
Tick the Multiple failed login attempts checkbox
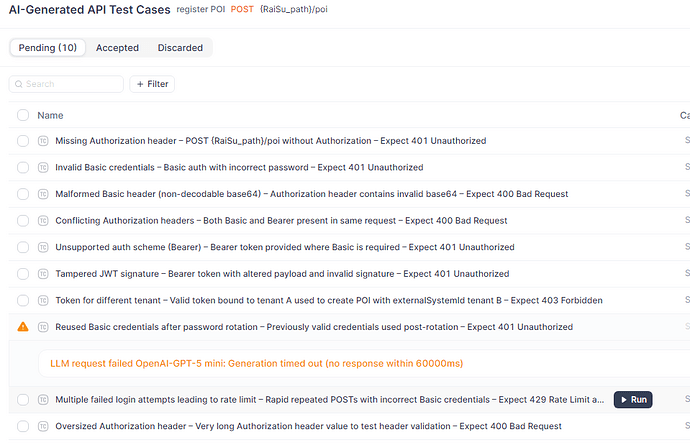click(23, 400)
